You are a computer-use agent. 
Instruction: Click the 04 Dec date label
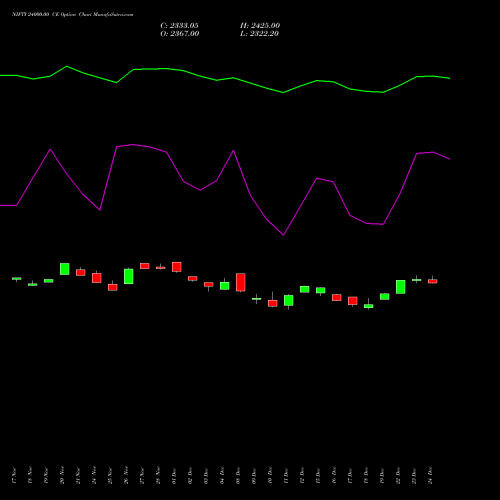222,475
